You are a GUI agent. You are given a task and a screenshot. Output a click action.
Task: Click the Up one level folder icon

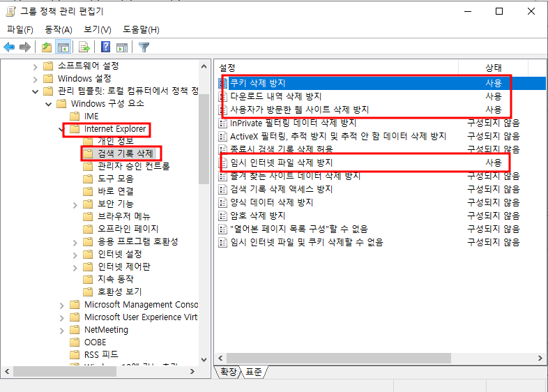click(47, 47)
